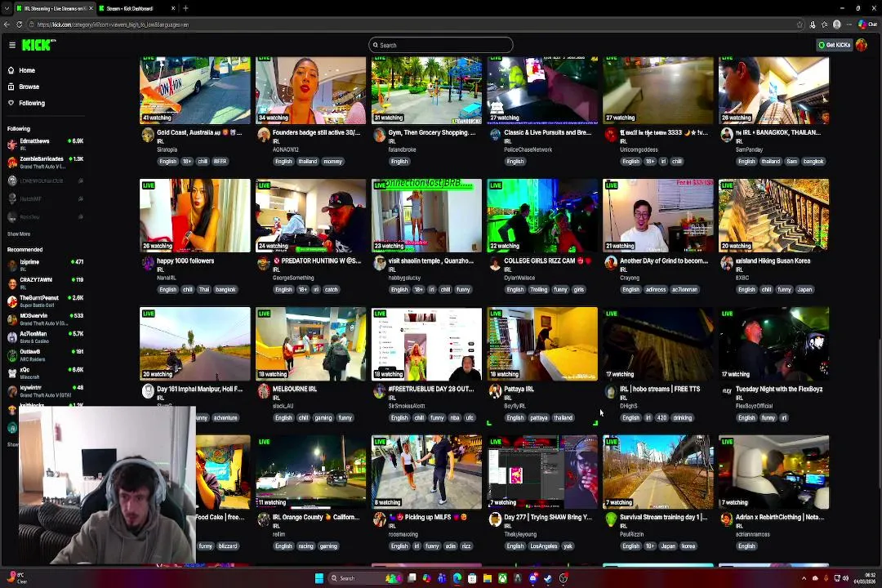Open Founders badge still active stream thumbnail
The width and height of the screenshot is (882, 588).
pos(310,90)
